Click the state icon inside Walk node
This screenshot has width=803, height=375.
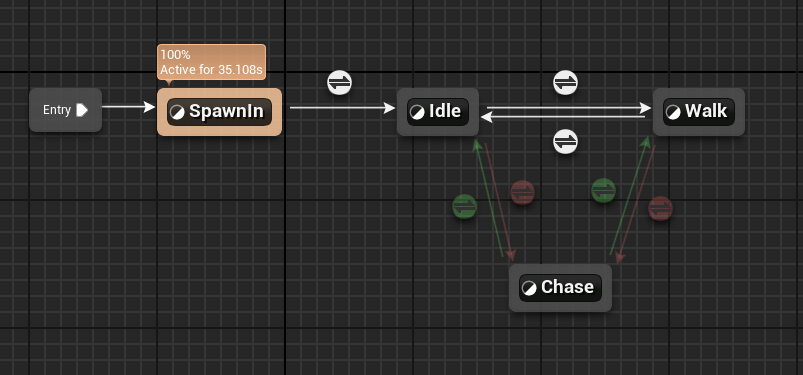coord(673,113)
